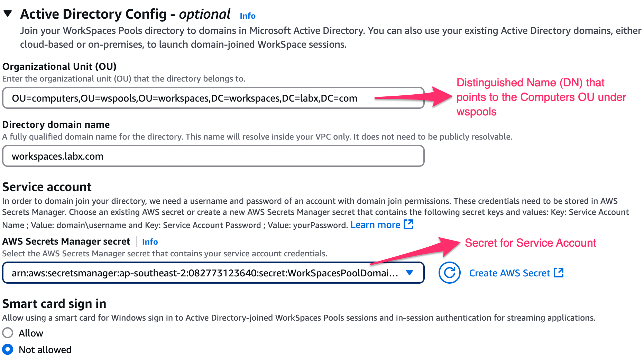The image size is (644, 360).
Task: Click into the Organizational Unit input field
Action: (x=213, y=98)
